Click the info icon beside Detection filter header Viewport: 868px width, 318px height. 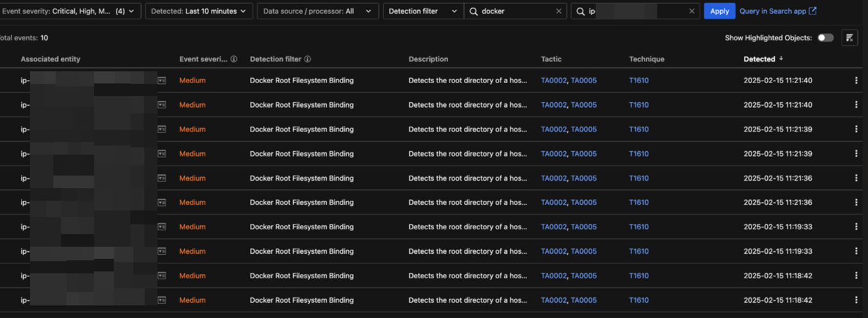[308, 59]
